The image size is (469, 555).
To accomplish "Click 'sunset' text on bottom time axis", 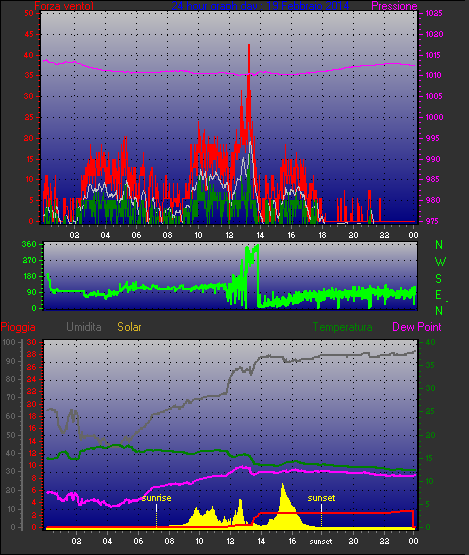I will (x=321, y=542).
